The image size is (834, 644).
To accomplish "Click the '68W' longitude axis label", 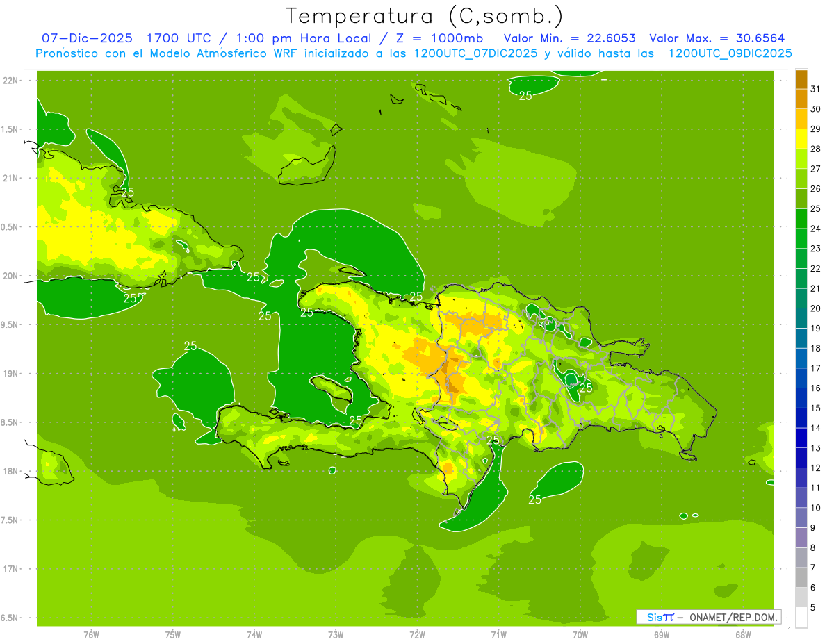I will 743,635.
